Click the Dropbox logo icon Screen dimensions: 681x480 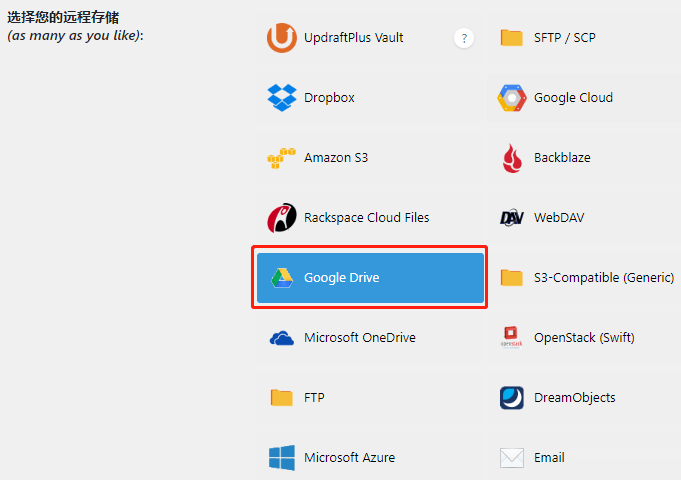pyautogui.click(x=282, y=98)
